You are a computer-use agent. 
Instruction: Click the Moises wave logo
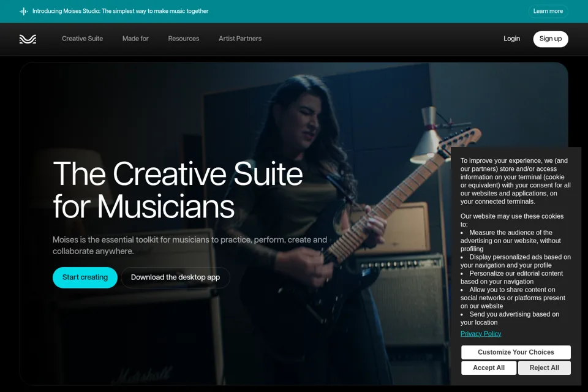tap(28, 39)
